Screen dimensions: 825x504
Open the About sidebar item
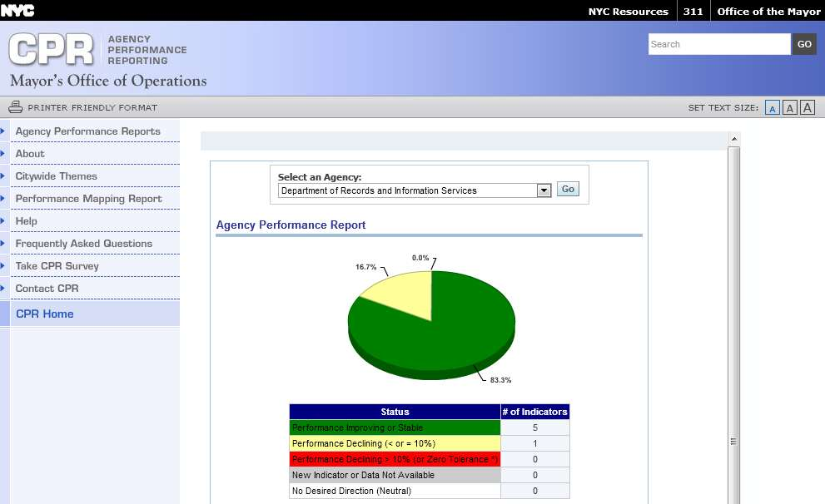(x=30, y=154)
